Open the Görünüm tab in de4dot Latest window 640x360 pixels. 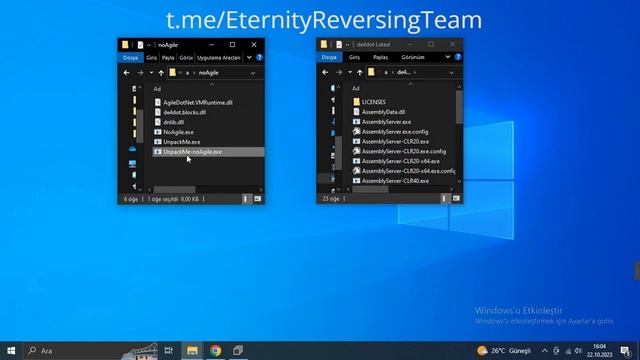click(413, 57)
